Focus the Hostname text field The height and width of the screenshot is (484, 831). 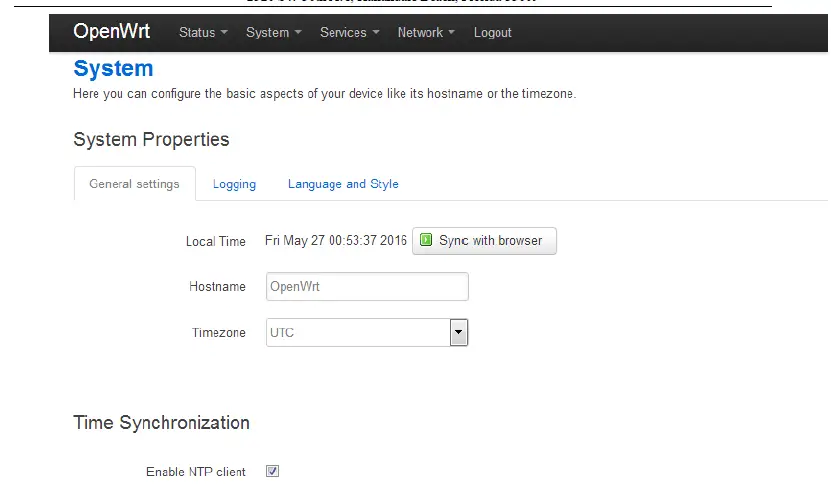367,287
